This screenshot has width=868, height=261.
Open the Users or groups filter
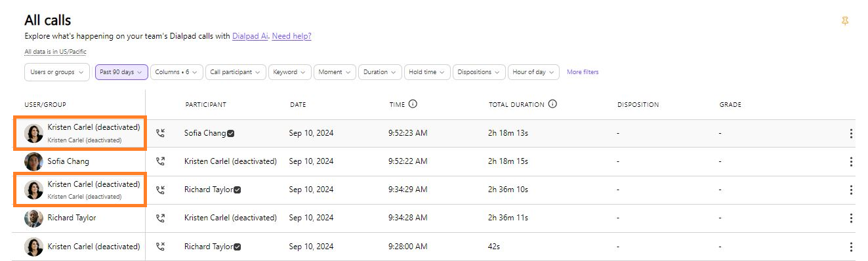[57, 72]
